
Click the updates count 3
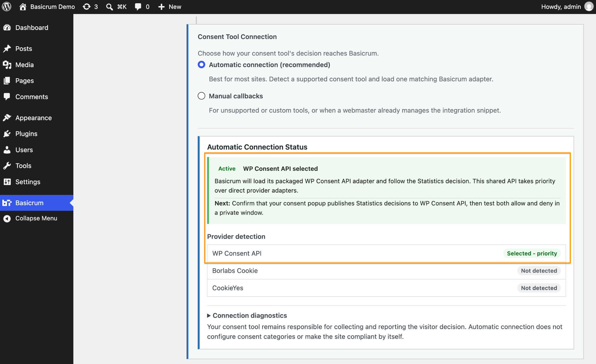96,7
